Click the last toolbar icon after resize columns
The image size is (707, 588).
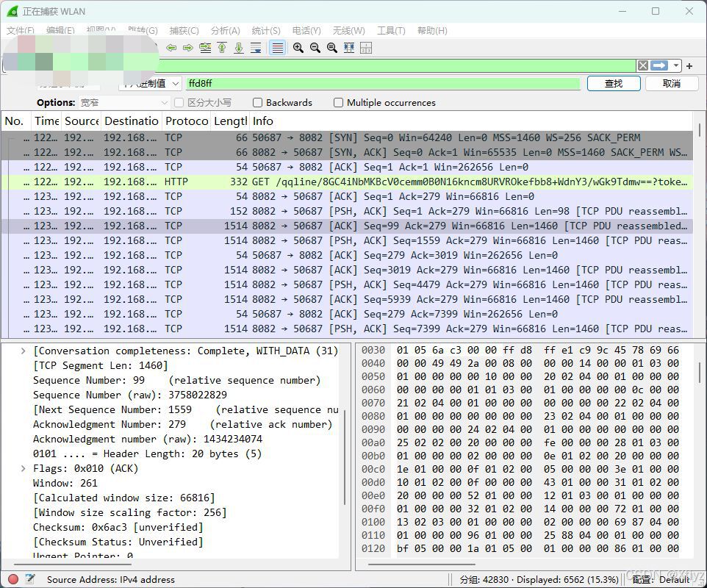coord(366,48)
